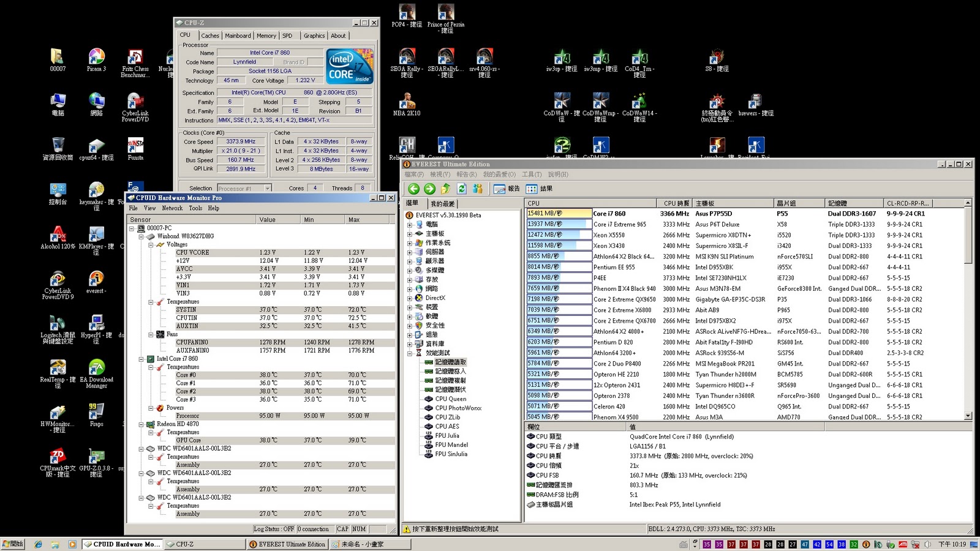Open RealTemp shortcut desktop icon

click(x=58, y=373)
